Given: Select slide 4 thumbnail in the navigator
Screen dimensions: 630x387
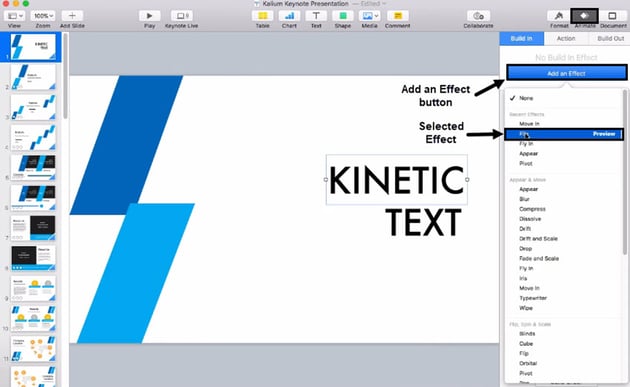Looking at the screenshot, I should (x=33, y=137).
